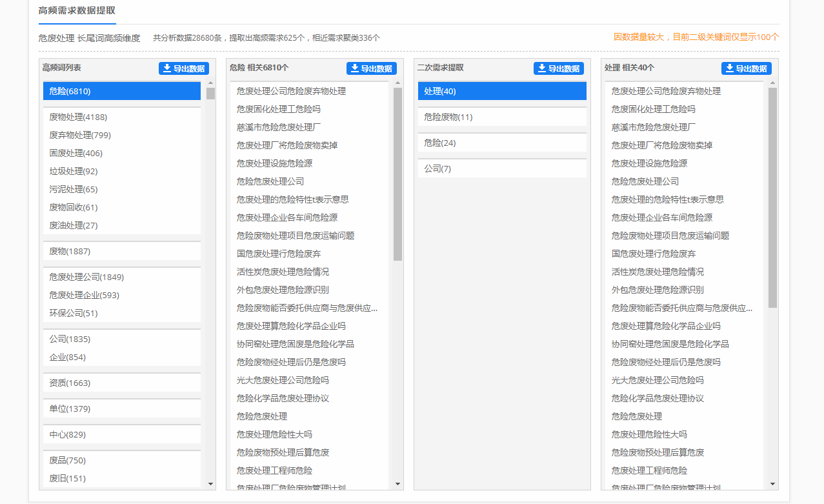Click download icon in 危险相关 panel header

pyautogui.click(x=354, y=69)
